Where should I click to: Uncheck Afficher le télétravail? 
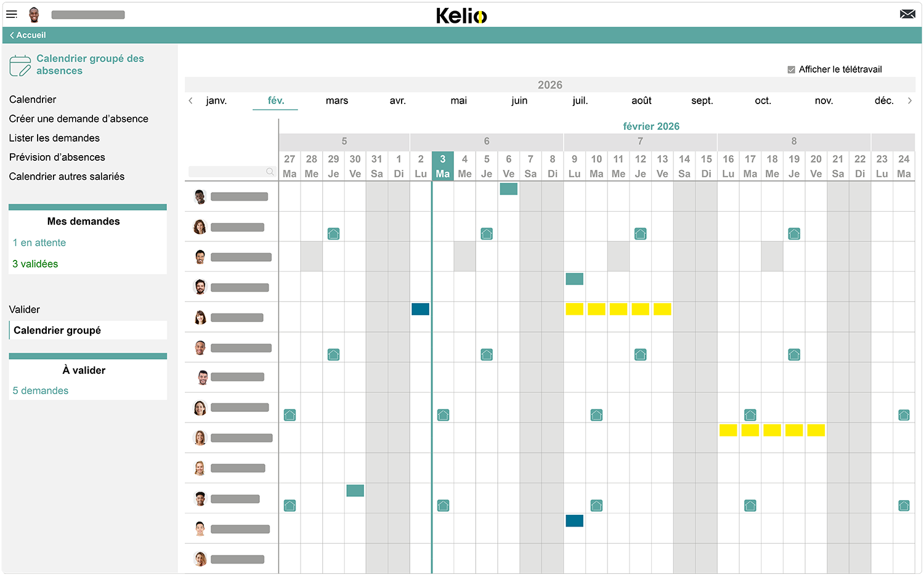(x=791, y=69)
